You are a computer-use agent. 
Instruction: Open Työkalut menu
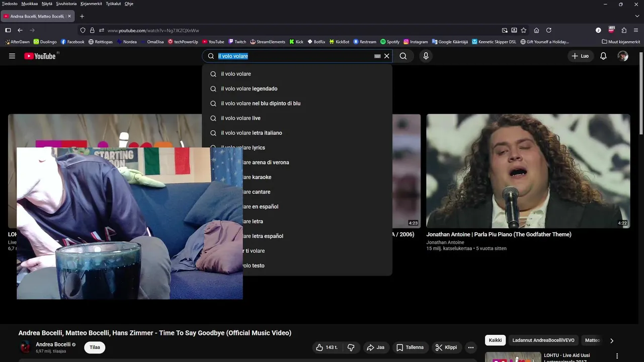113,4
